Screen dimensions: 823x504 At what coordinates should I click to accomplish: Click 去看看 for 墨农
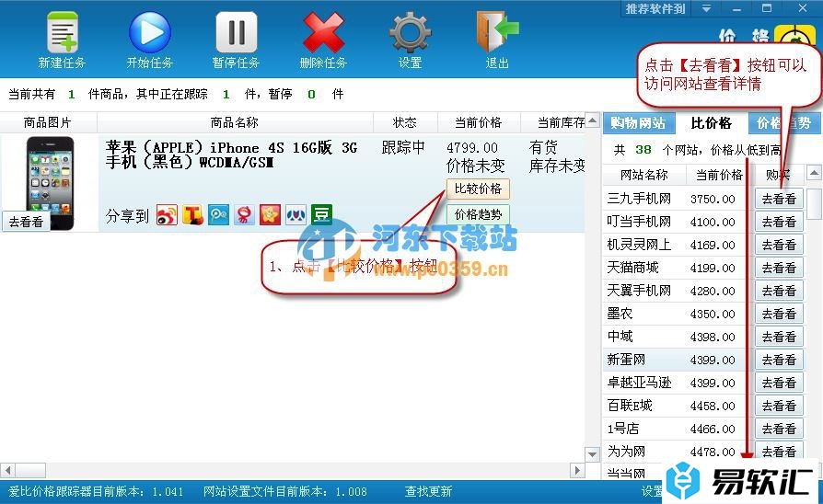click(x=779, y=314)
